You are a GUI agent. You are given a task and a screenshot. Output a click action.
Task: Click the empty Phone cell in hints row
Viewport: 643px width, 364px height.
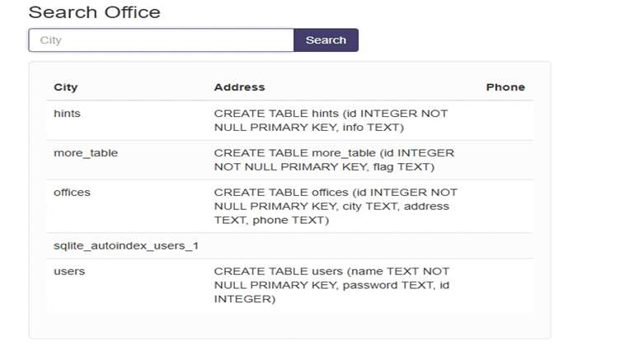(505, 120)
